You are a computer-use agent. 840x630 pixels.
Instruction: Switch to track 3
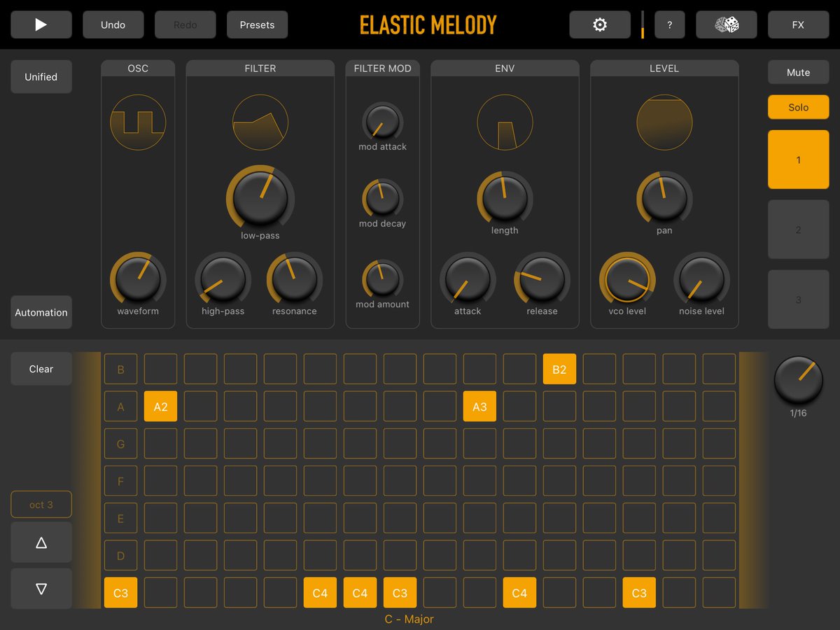tap(798, 299)
